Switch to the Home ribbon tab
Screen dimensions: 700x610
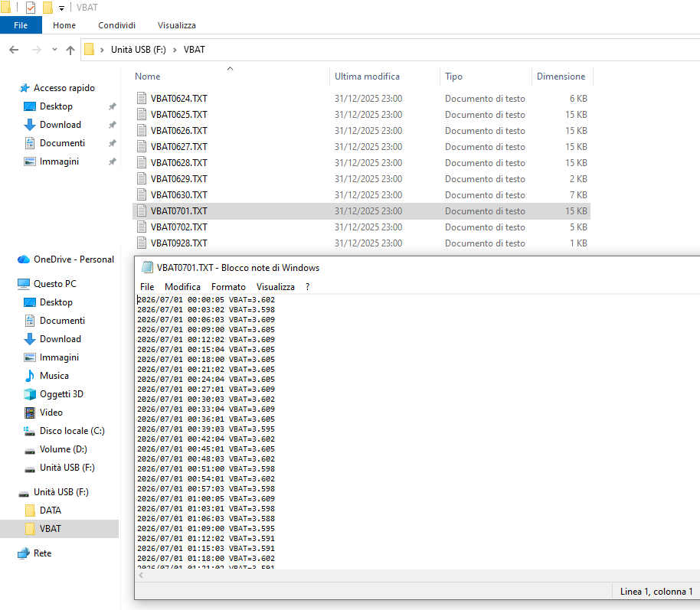(64, 25)
